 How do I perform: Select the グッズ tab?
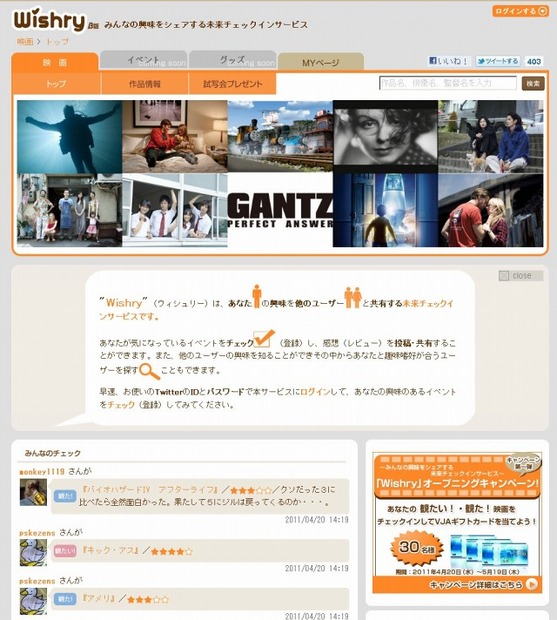(x=232, y=60)
